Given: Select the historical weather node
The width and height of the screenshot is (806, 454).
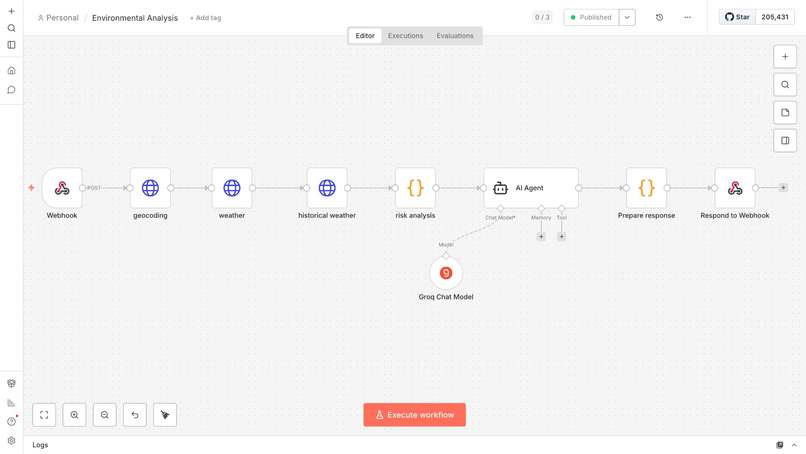Looking at the screenshot, I should click(327, 188).
